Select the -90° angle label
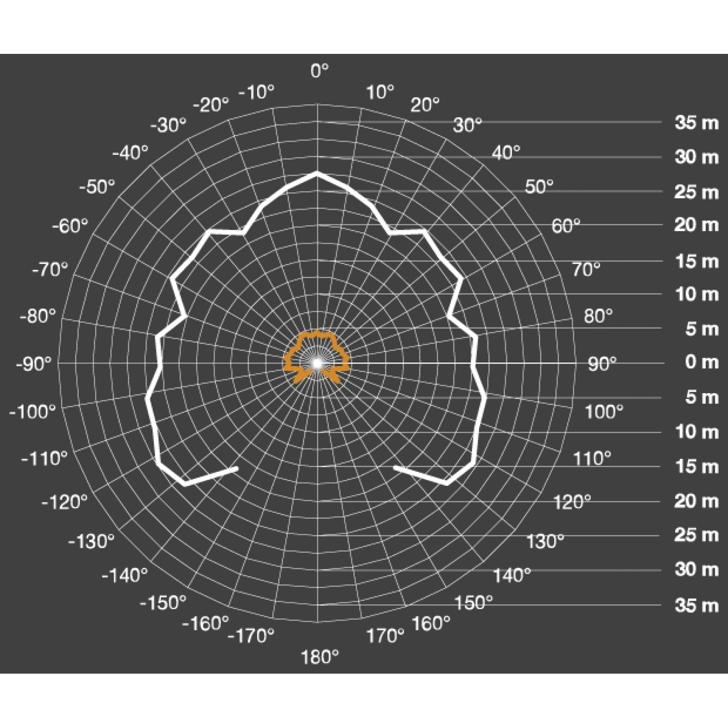This screenshot has height=728, width=728. click(x=33, y=364)
